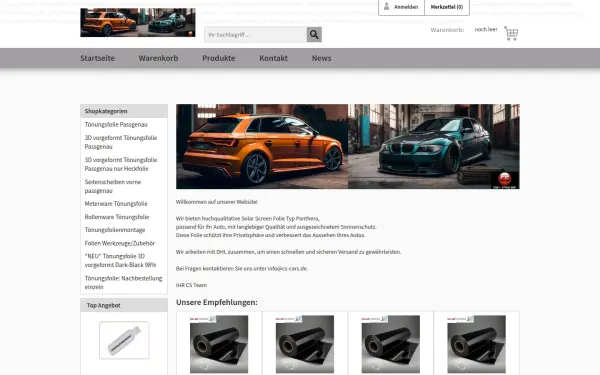Click the user icon beside Anmelden

(386, 7)
